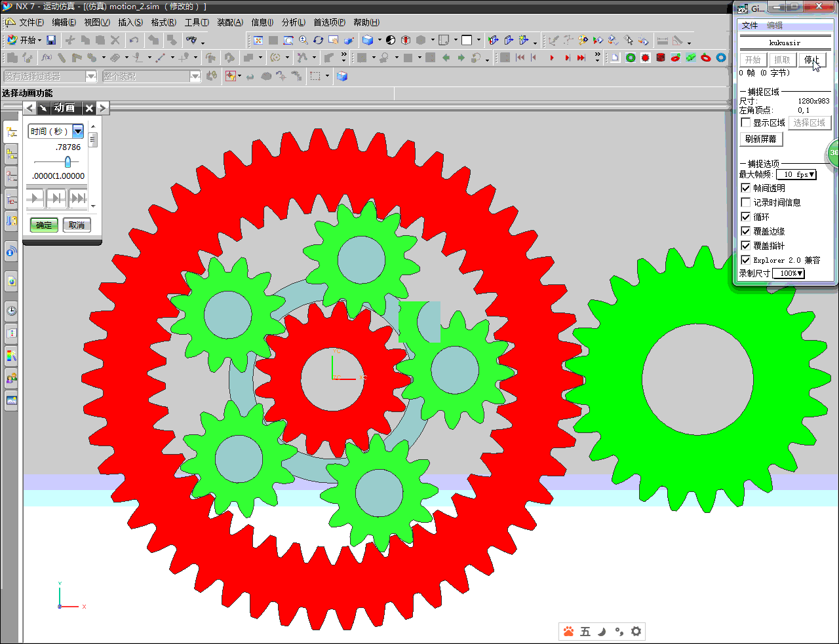The width and height of the screenshot is (839, 644).
Task: Open the 编辑(E) menu in NX
Action: pyautogui.click(x=64, y=22)
